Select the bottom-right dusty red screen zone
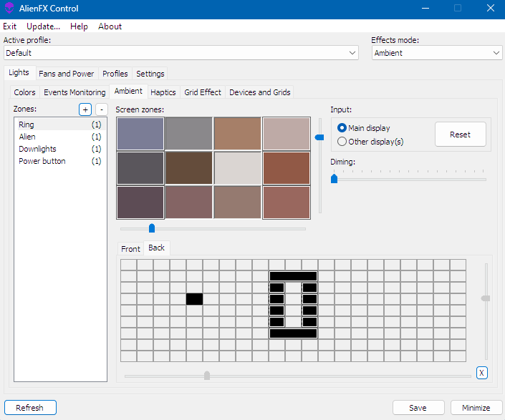This screenshot has height=420, width=505. (x=287, y=202)
